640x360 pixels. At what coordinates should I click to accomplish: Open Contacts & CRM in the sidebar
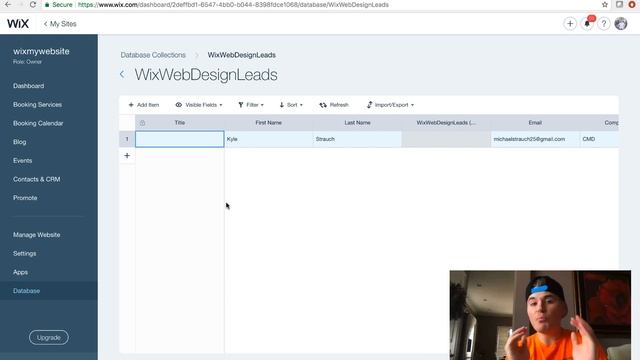pyautogui.click(x=37, y=179)
